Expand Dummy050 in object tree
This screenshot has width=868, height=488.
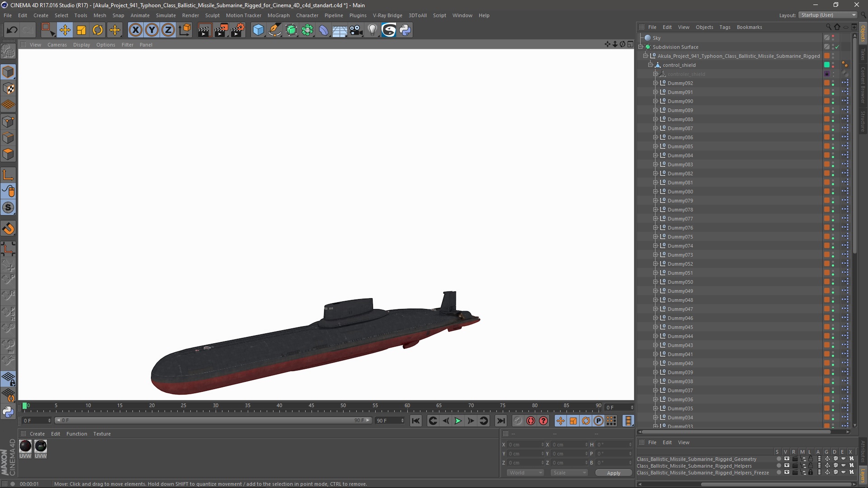[655, 282]
